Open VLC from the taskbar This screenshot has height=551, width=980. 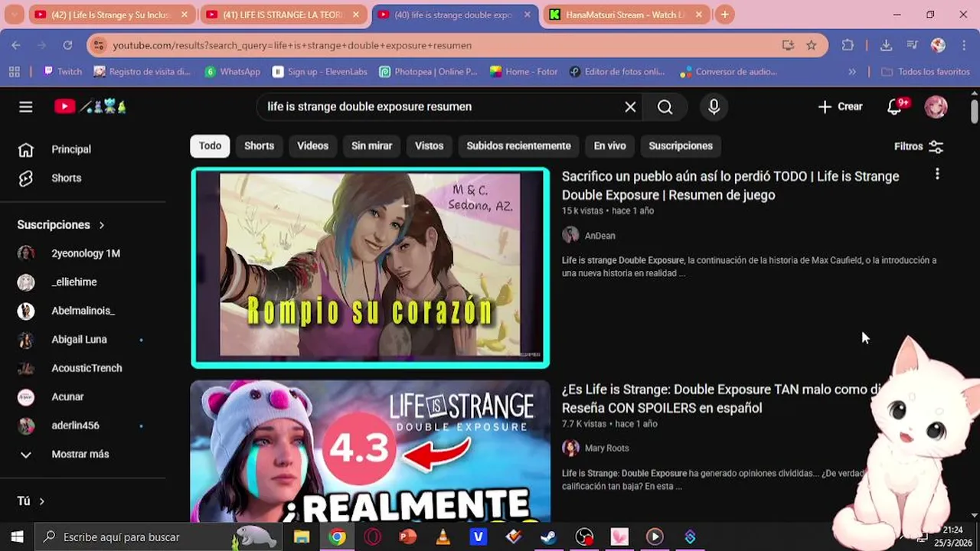[x=443, y=537]
